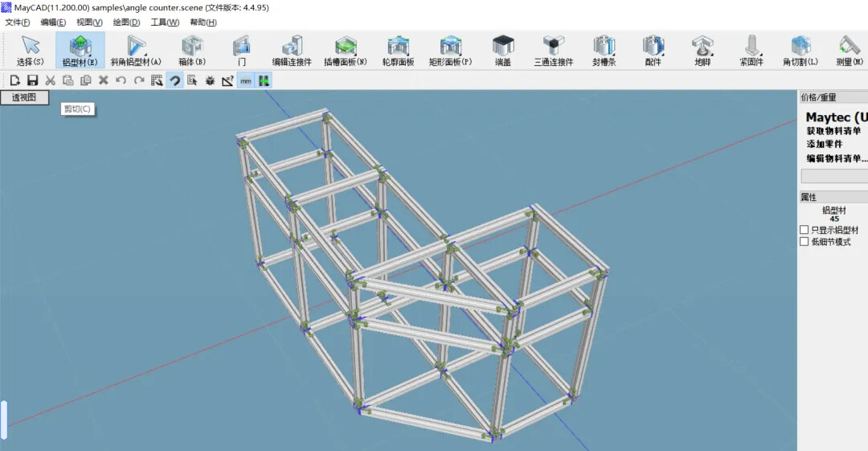Viewport: 868px width, 451px height.
Task: Toggle the mm units button
Action: 245,80
